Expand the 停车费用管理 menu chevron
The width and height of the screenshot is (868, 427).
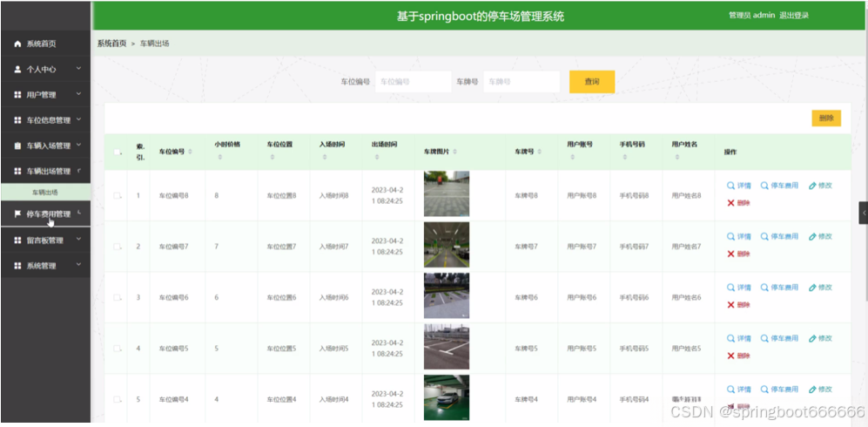pyautogui.click(x=78, y=213)
